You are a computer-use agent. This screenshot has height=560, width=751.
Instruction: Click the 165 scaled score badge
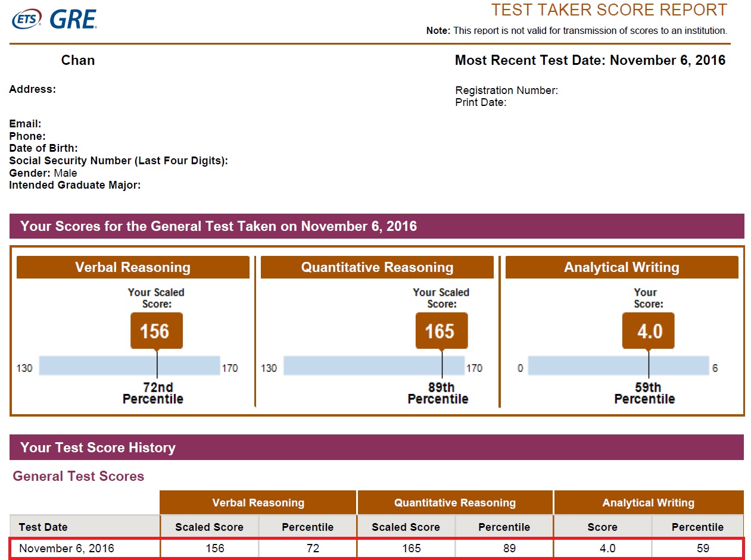point(441,331)
